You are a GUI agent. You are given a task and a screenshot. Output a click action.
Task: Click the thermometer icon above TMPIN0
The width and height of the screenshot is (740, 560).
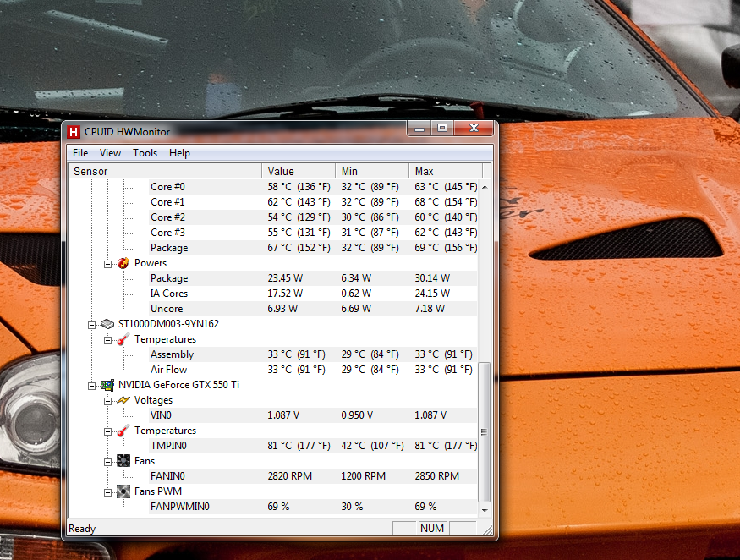pyautogui.click(x=123, y=431)
